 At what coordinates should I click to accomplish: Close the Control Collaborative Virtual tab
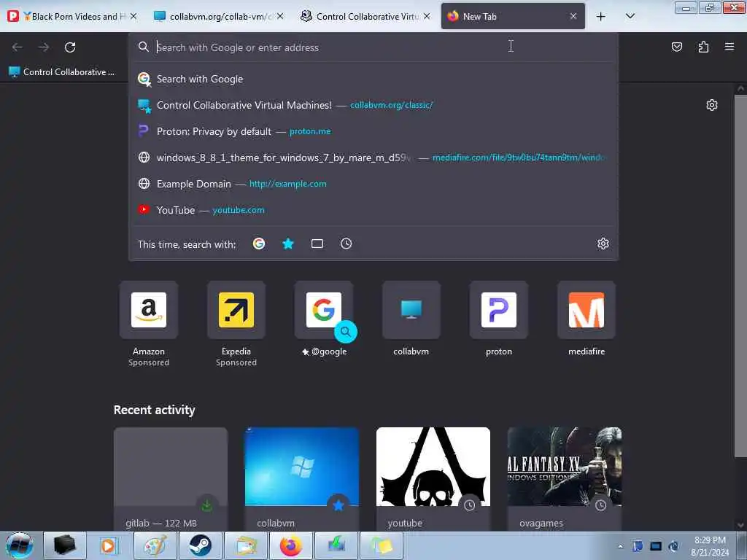tap(427, 16)
